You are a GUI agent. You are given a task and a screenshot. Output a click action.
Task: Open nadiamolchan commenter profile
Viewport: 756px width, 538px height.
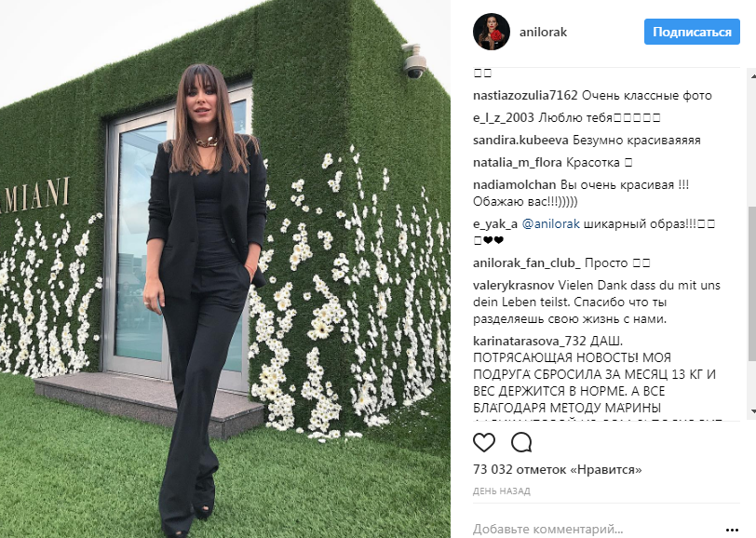click(x=515, y=185)
